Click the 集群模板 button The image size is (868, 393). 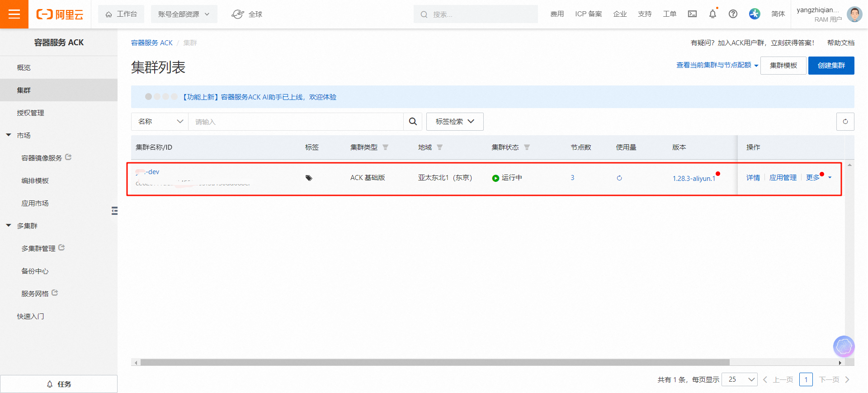pyautogui.click(x=783, y=66)
